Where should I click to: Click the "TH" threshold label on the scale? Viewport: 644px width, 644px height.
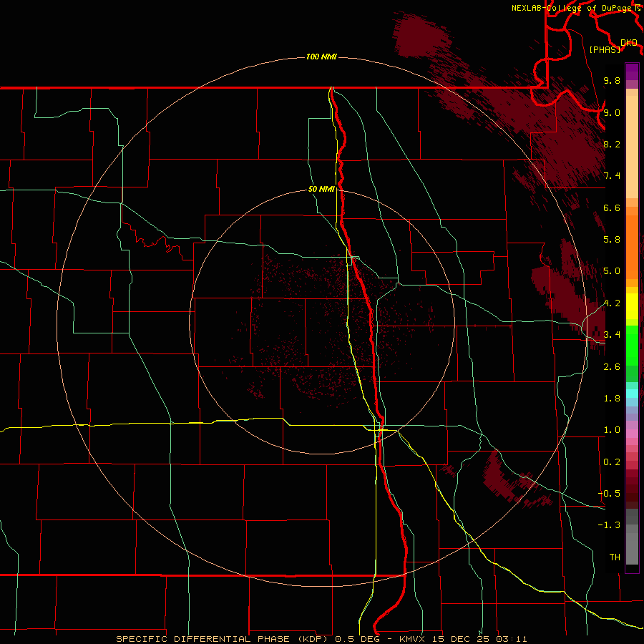coord(615,557)
